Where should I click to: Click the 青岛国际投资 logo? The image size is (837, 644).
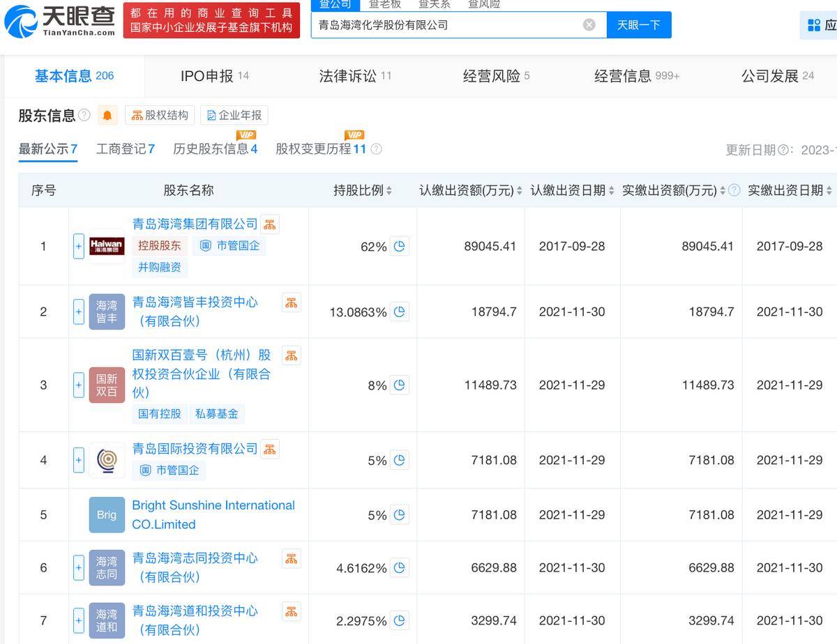[107, 460]
